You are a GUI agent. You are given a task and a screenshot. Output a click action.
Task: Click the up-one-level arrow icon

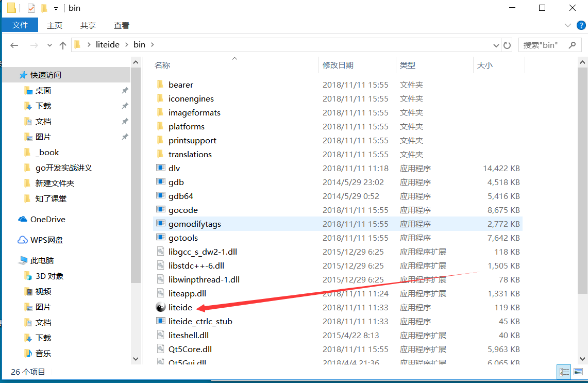coord(63,45)
